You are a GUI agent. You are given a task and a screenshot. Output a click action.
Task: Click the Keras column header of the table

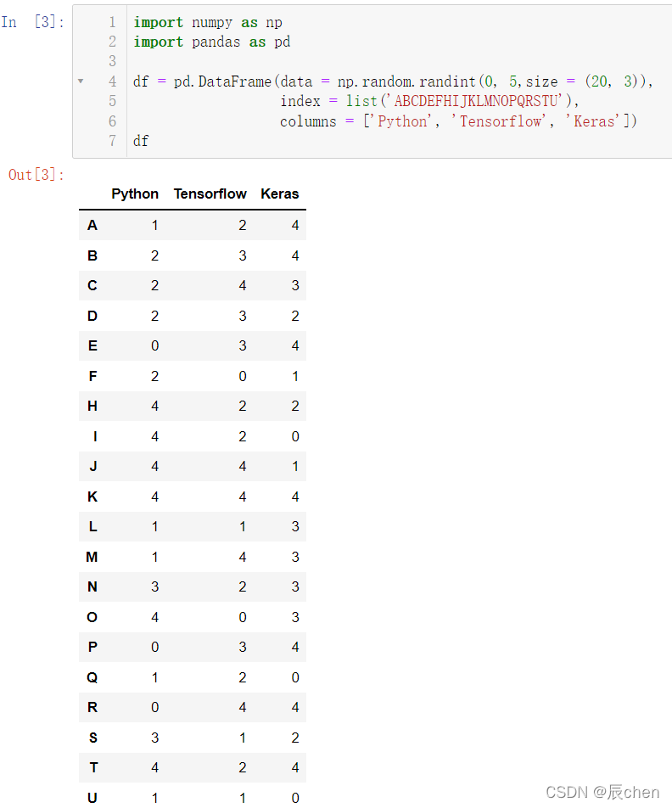coord(280,194)
